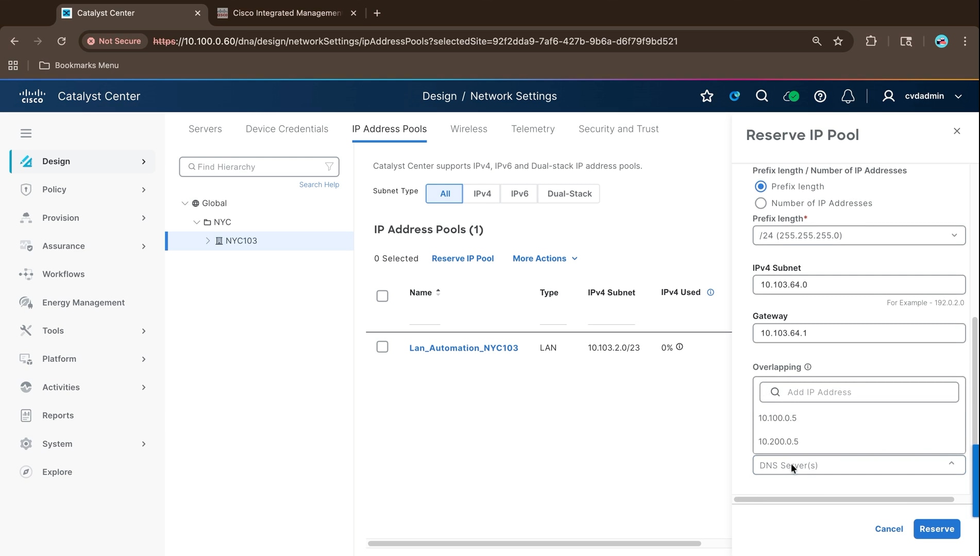Image resolution: width=980 pixels, height=556 pixels.
Task: Switch to the Telemetry tab
Action: [533, 129]
